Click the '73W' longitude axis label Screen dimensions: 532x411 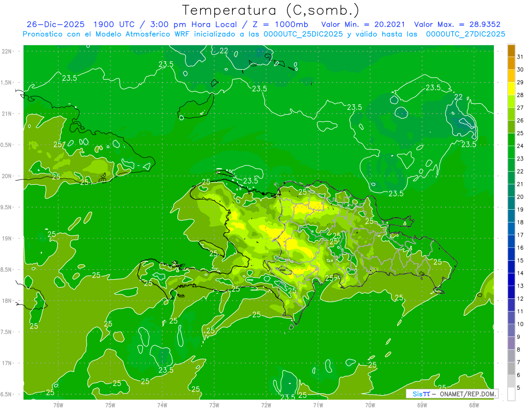pyautogui.click(x=214, y=405)
